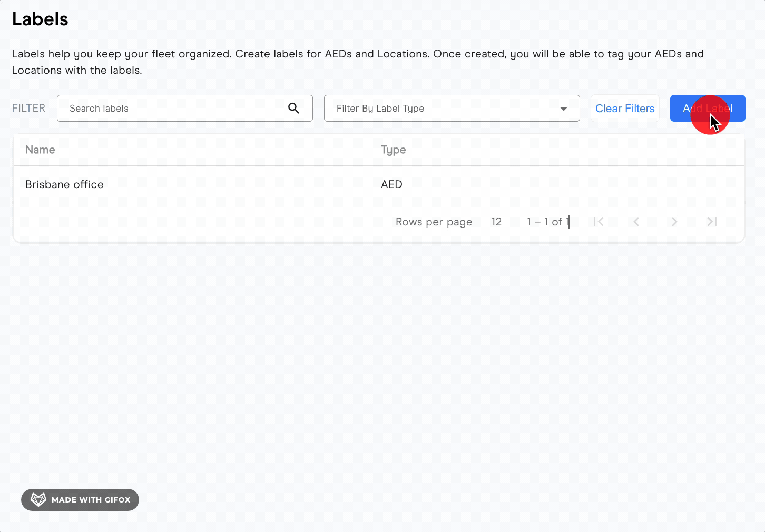Image resolution: width=765 pixels, height=532 pixels.
Task: Go to the first page of labels
Action: [598, 222]
